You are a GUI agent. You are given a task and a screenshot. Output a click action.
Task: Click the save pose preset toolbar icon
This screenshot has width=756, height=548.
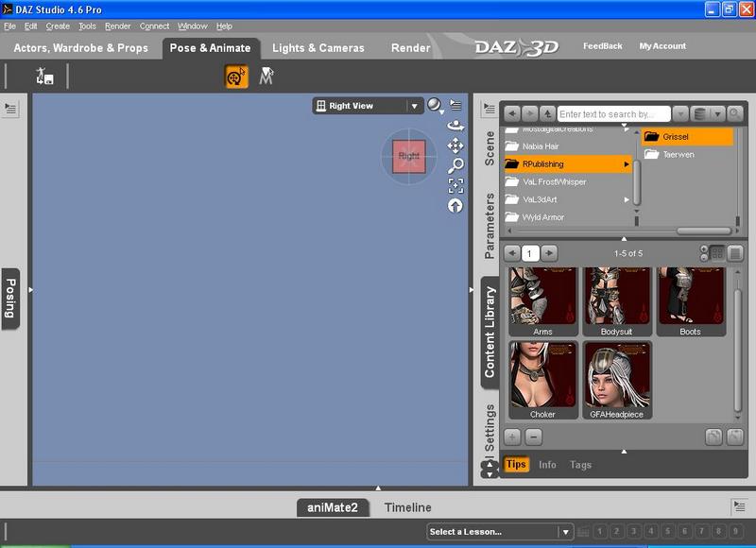tap(44, 77)
